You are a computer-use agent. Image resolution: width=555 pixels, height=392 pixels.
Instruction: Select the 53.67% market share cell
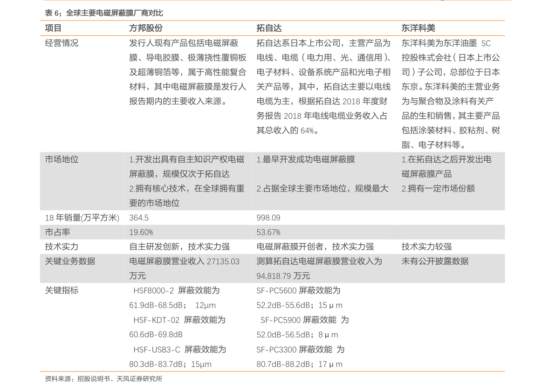[268, 232]
